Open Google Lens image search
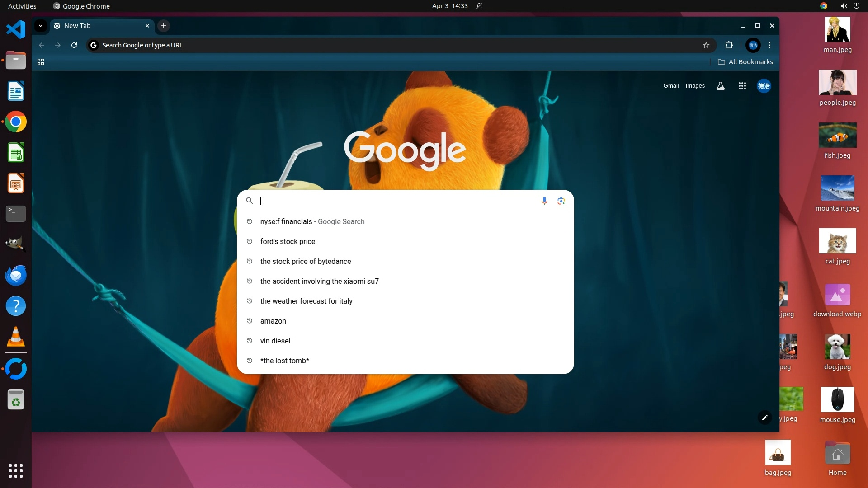Screen dimensions: 868x488 pos(561,201)
